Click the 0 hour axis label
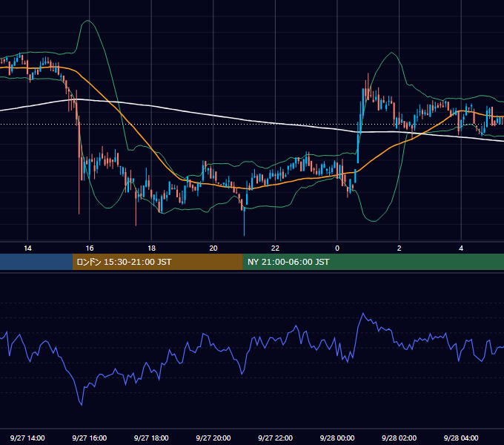Viewport: 504px width, 445px height. coord(337,248)
